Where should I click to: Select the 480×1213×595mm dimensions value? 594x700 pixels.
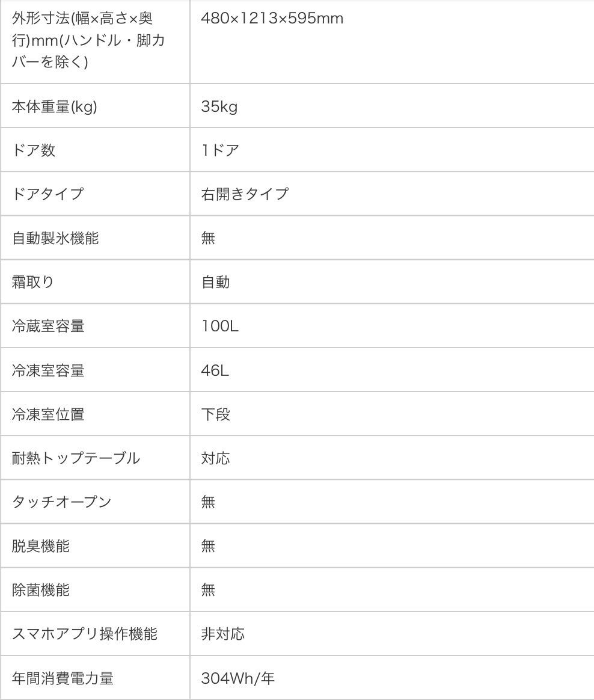tap(272, 18)
